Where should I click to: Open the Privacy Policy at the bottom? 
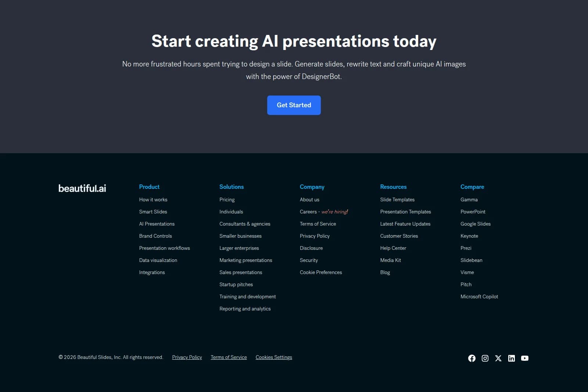click(x=187, y=357)
